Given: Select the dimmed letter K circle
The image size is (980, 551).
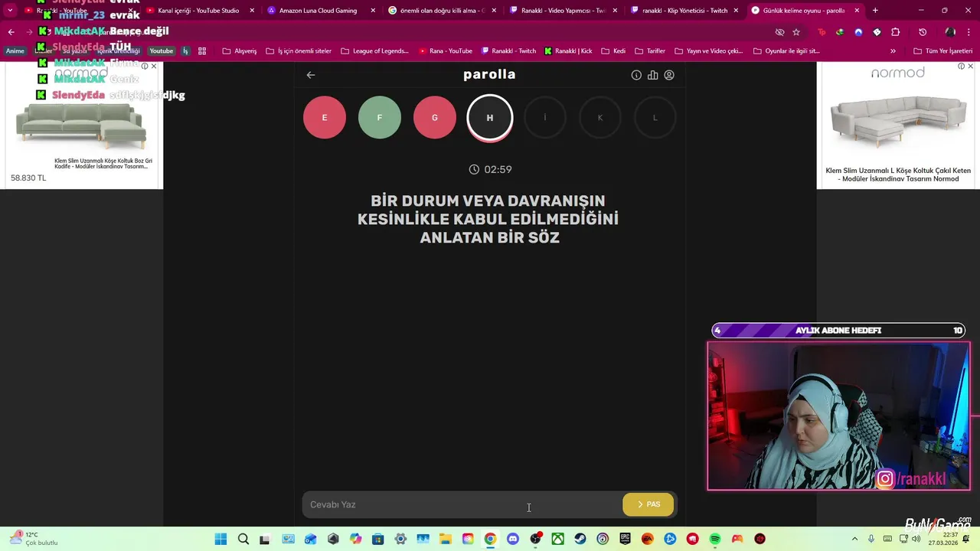Looking at the screenshot, I should (x=600, y=117).
